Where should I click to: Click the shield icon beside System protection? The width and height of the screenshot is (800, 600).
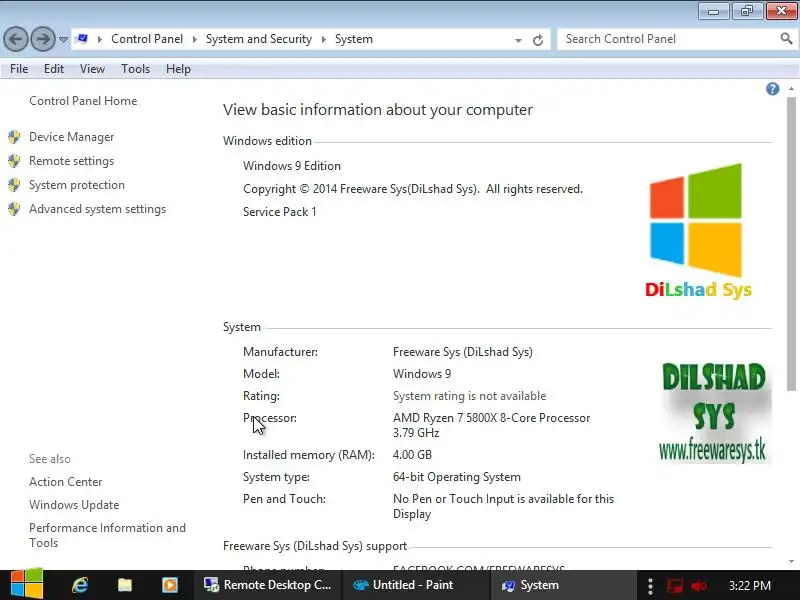tap(14, 185)
